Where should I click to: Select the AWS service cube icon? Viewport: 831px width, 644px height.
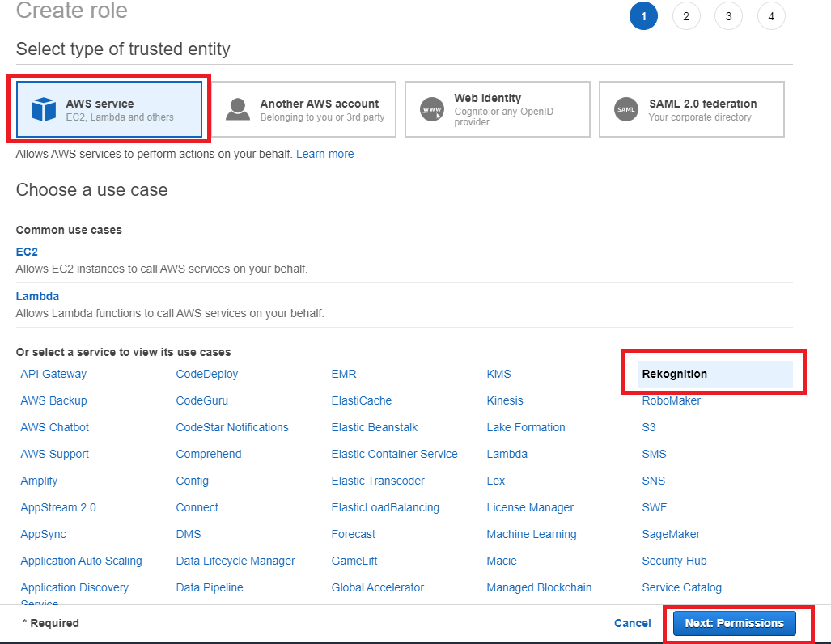[x=43, y=109]
